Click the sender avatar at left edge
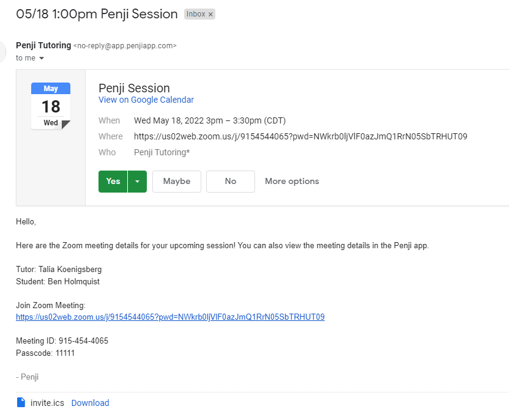Screen dimensions: 509x420 click(3, 50)
